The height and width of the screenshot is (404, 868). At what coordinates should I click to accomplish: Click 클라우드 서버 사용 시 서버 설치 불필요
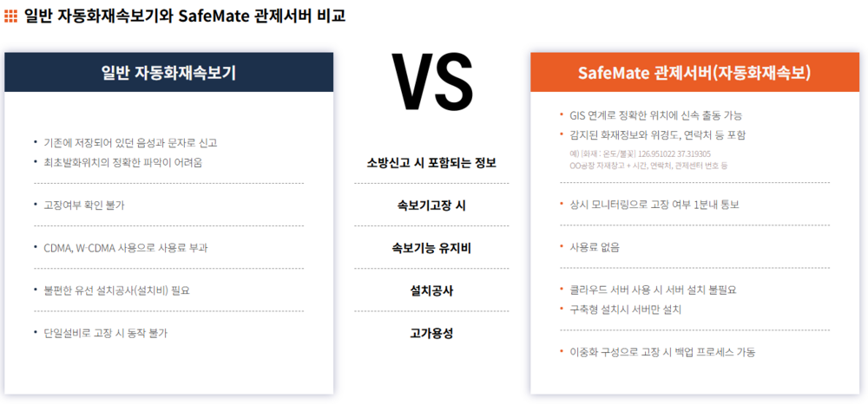coord(653,290)
